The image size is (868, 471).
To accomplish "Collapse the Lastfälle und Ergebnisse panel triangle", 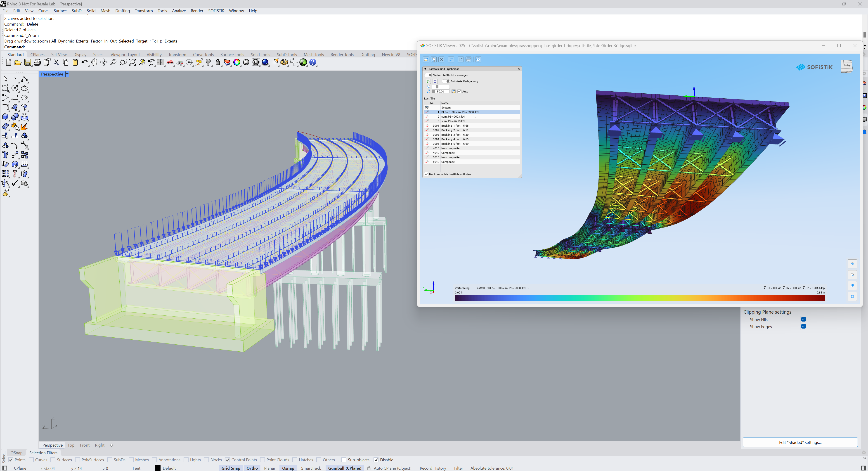I will click(x=425, y=69).
